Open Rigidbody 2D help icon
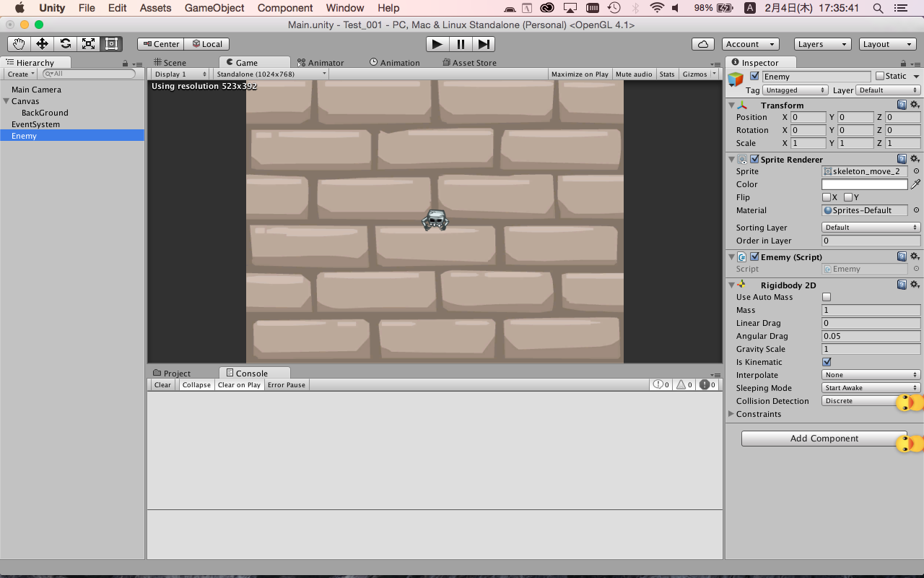 pos(902,285)
